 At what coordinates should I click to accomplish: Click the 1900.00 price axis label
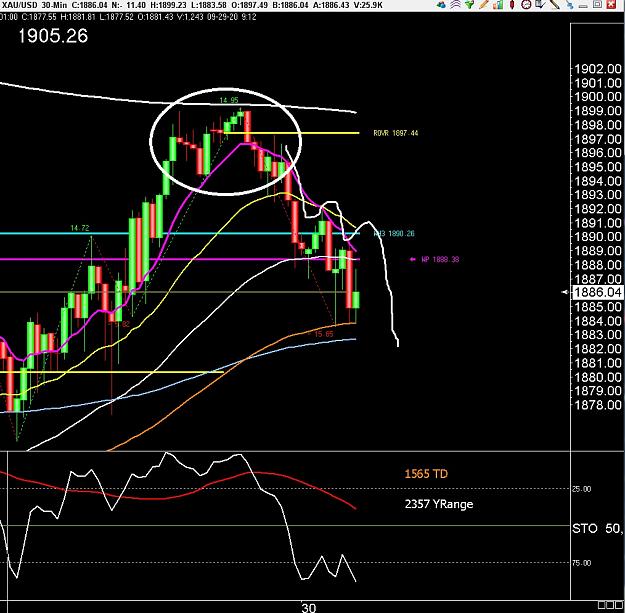[597, 97]
